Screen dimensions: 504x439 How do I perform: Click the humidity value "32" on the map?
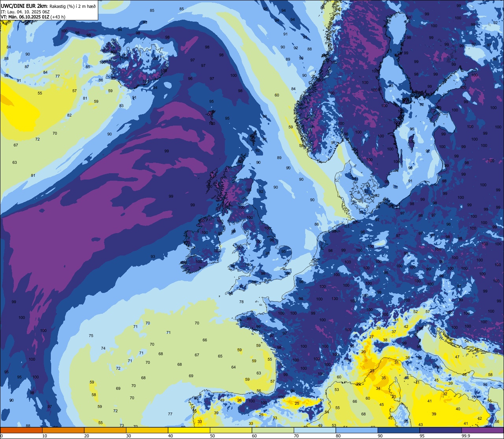445,394
